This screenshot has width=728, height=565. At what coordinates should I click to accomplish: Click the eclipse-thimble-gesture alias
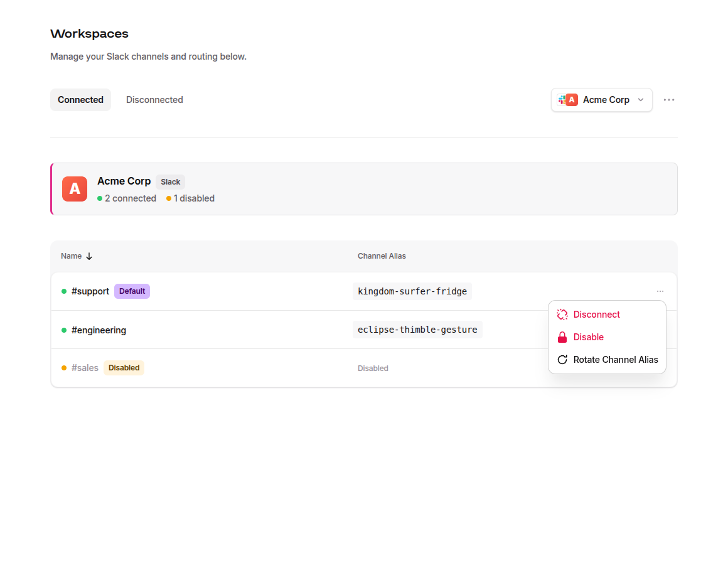point(417,330)
